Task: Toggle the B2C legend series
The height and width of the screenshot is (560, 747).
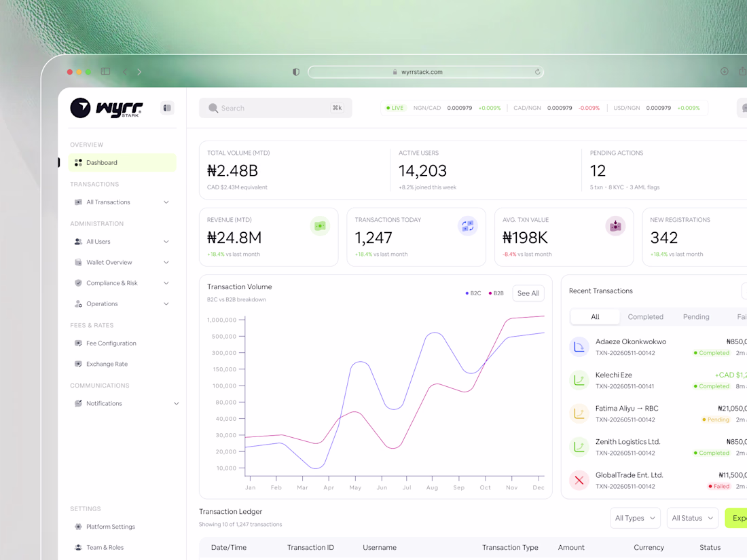Action: (473, 293)
